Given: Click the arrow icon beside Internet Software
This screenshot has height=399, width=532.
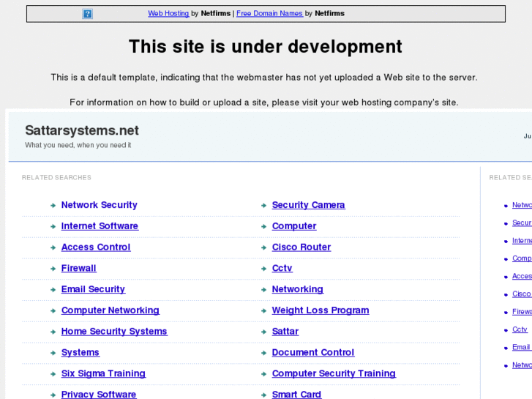Looking at the screenshot, I should 53,226.
